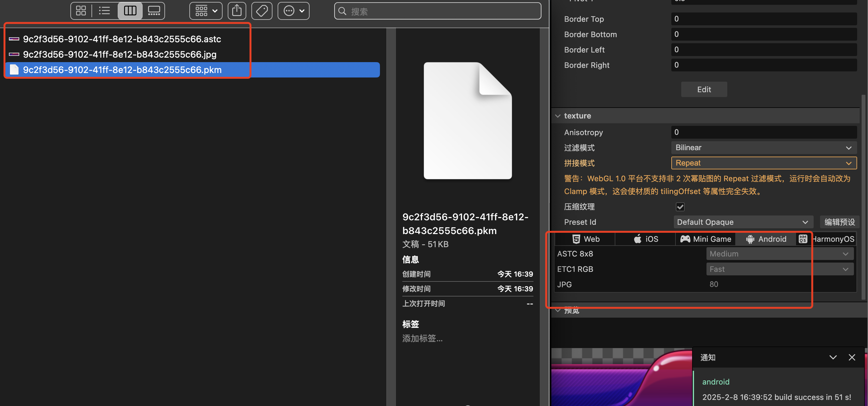Open the Bilinear filter mode dropdown
This screenshot has width=868, height=406.
click(x=763, y=148)
